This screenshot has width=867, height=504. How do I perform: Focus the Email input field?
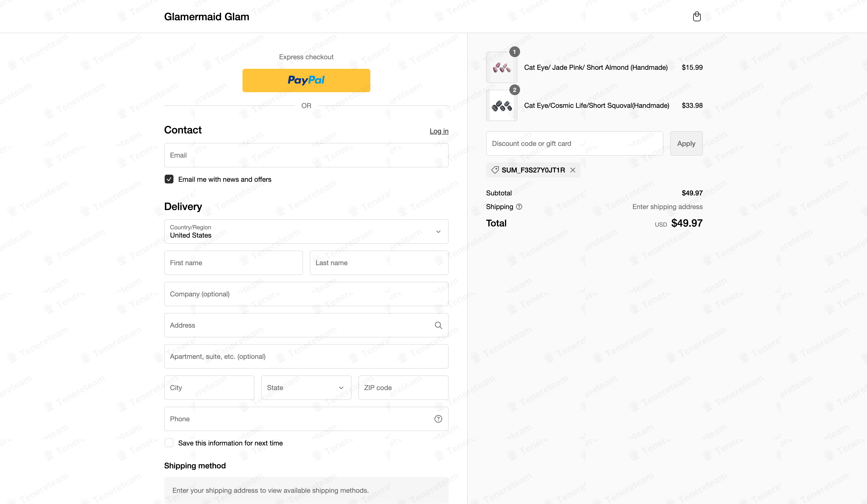click(x=306, y=155)
